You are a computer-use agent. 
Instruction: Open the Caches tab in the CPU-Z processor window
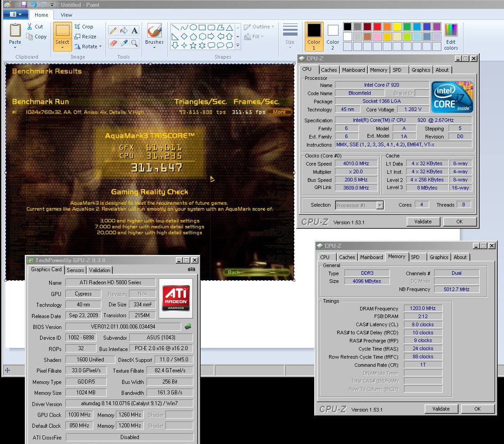click(x=329, y=70)
